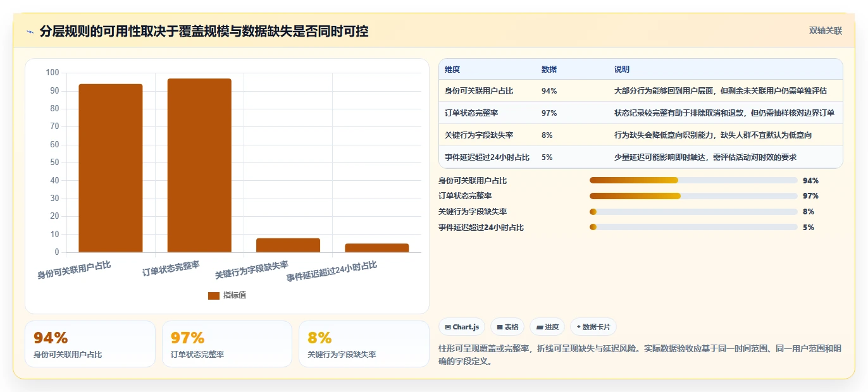The image size is (868, 392).
Task: Select the 进度 chip
Action: click(x=547, y=327)
